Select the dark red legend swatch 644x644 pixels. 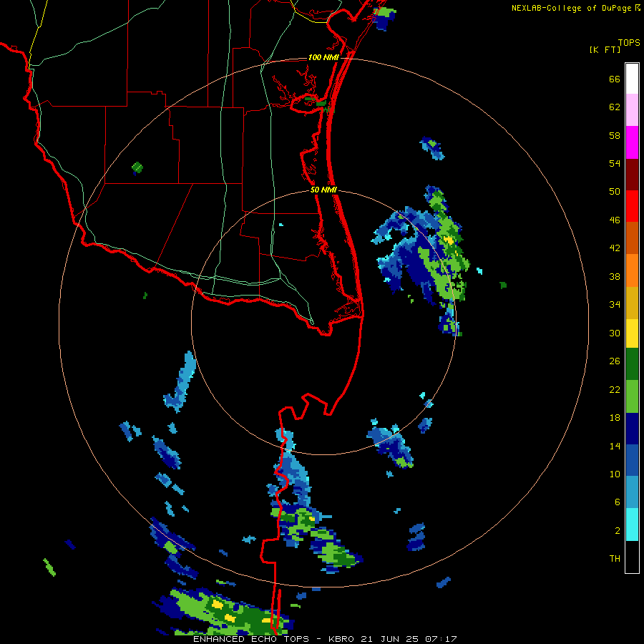click(632, 175)
